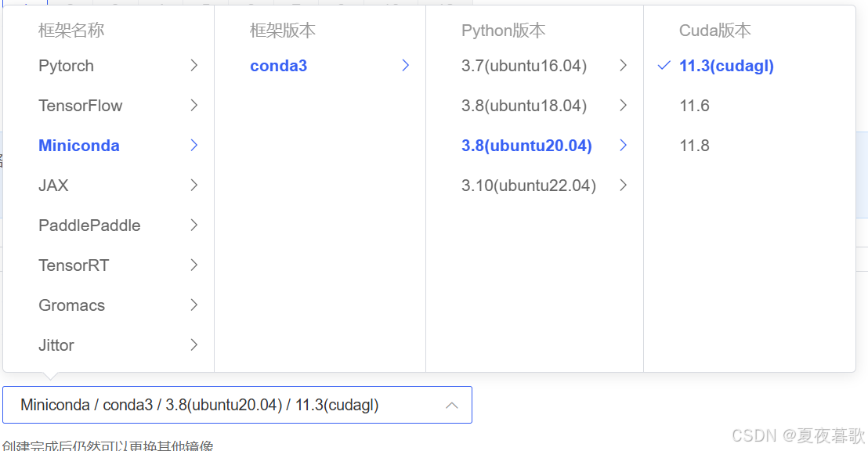This screenshot has width=868, height=451.
Task: Select Python 3.7(ubuntu16.04)
Action: [x=523, y=66]
